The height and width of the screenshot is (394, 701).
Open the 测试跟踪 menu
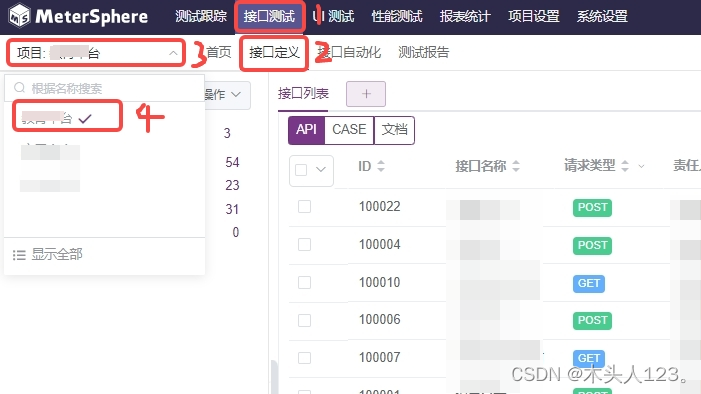(201, 17)
